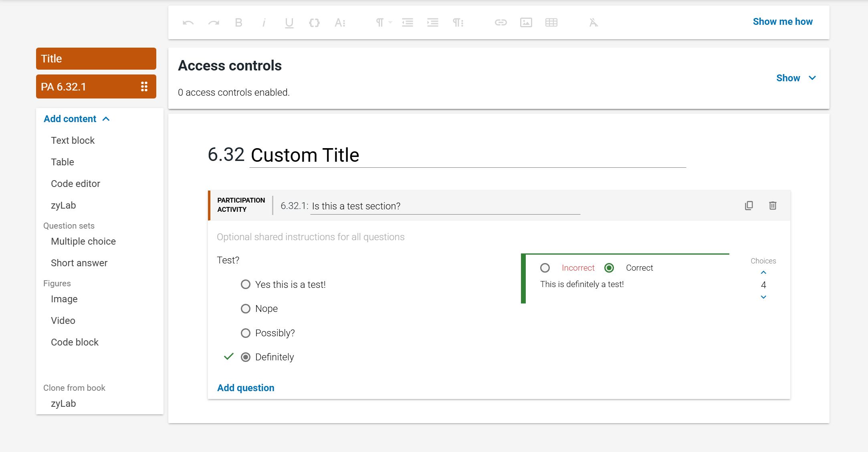Grab the PA 6.32.1 drag handle dots
868x452 pixels.
coord(144,86)
